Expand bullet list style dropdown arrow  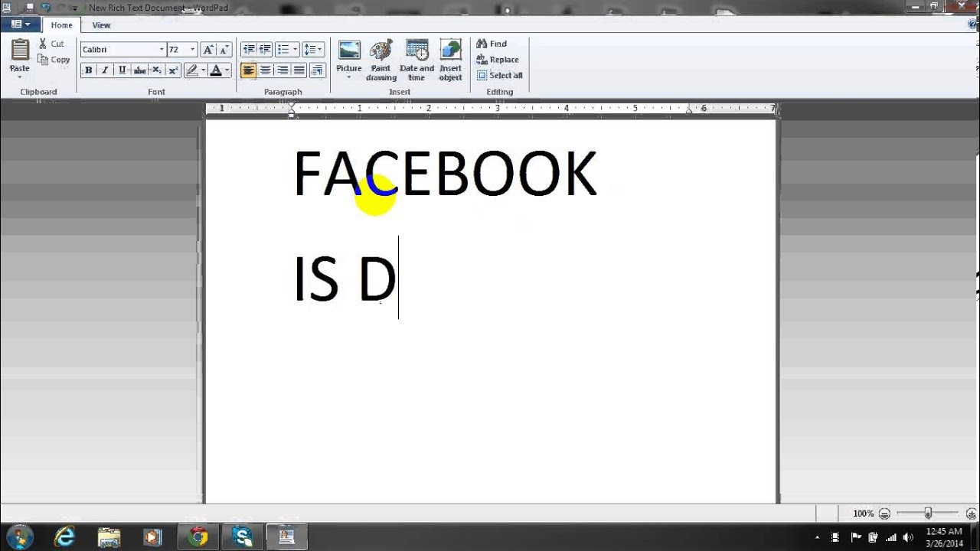(x=295, y=50)
